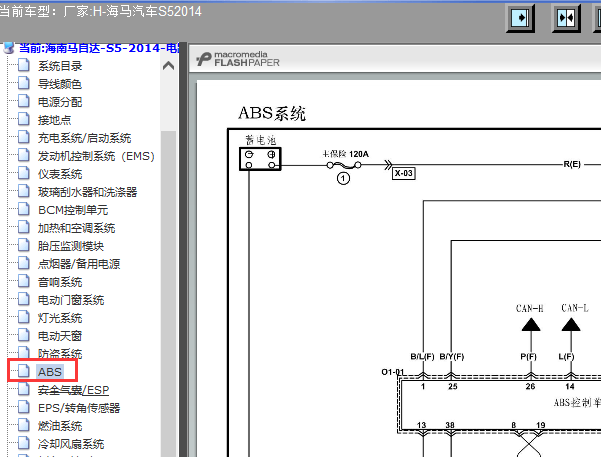This screenshot has width=601, height=457.
Task: Click the document icon next to ABS
Action: 24,371
